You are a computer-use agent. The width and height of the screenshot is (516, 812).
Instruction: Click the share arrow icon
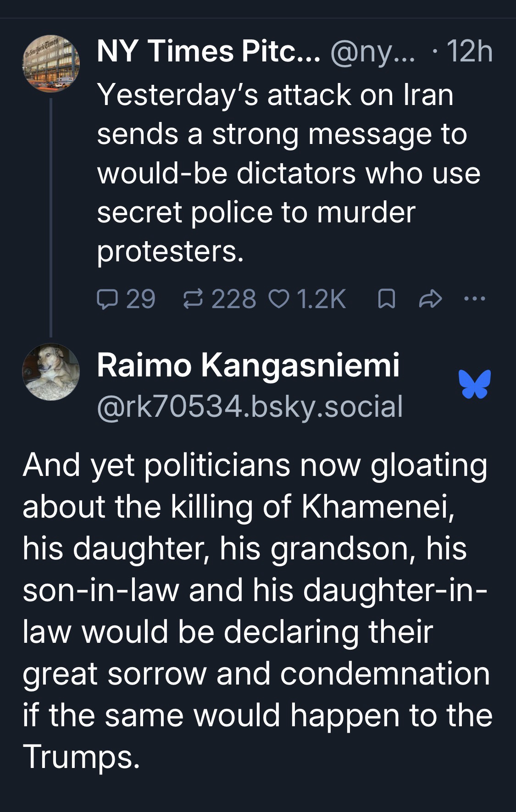[431, 299]
